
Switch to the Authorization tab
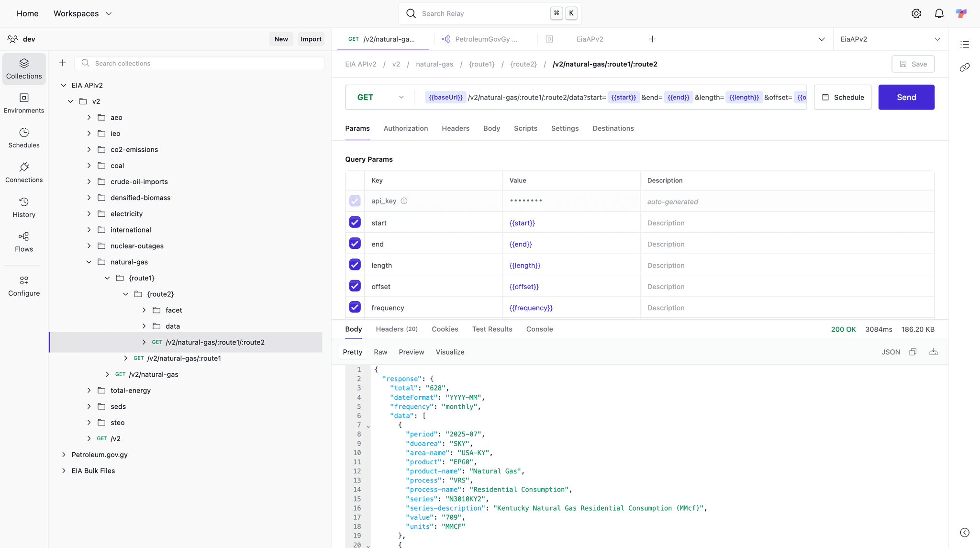pyautogui.click(x=405, y=128)
